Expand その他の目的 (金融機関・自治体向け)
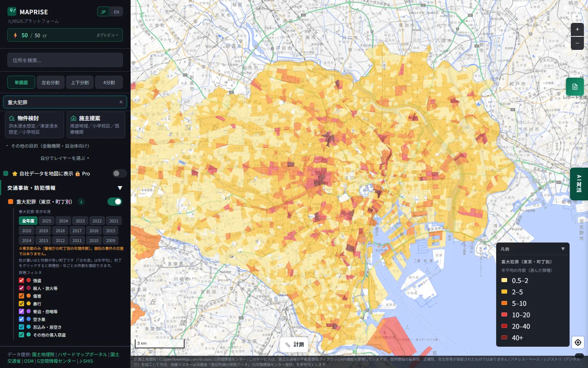Image resolution: width=588 pixels, height=368 pixels. [x=50, y=146]
